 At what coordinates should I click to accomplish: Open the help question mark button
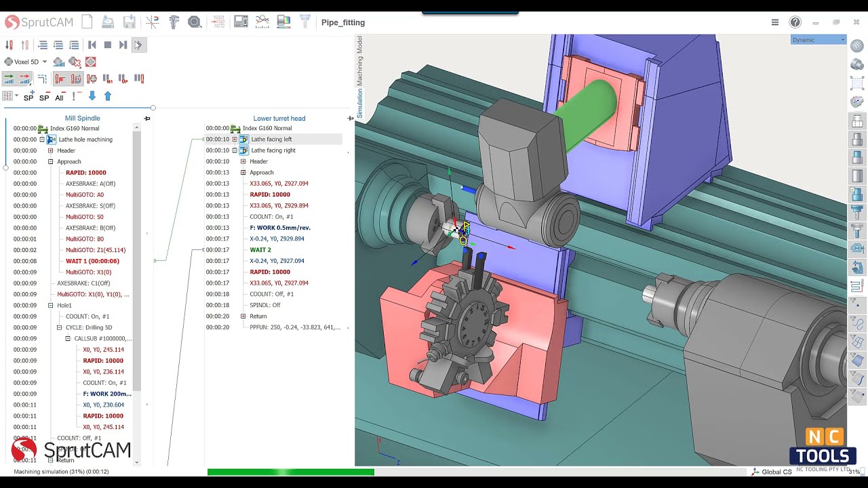pos(795,22)
